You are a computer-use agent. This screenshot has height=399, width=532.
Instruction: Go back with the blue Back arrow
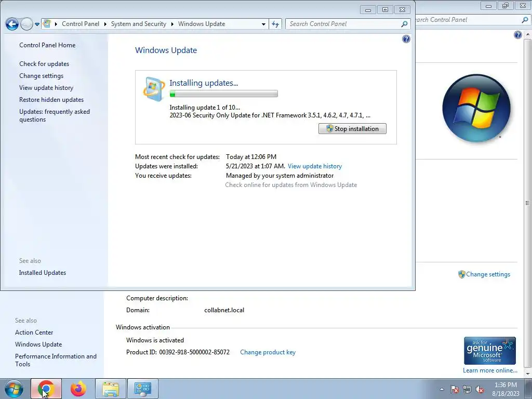pyautogui.click(x=12, y=24)
